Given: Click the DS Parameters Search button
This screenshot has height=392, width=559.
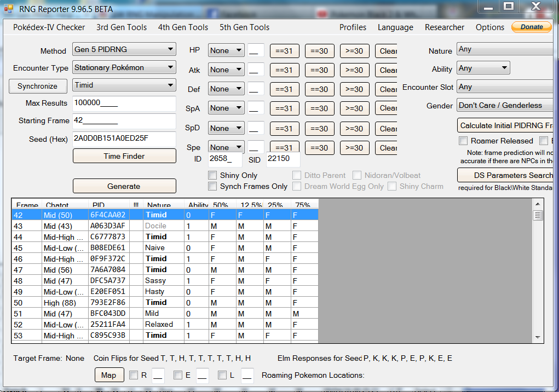Looking at the screenshot, I should click(505, 175).
